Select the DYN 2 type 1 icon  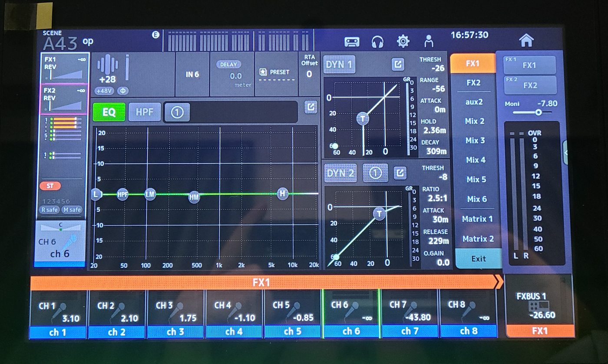coord(375,173)
